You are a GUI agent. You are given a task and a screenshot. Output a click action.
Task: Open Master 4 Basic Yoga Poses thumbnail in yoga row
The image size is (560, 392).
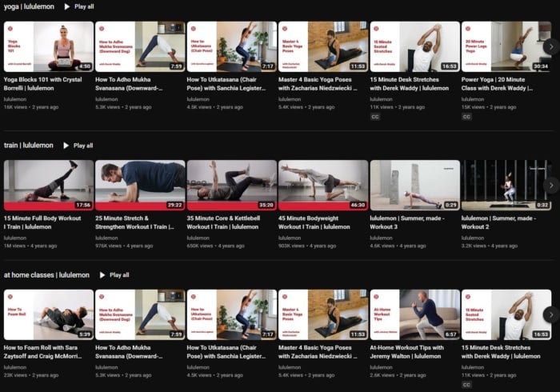323,46
